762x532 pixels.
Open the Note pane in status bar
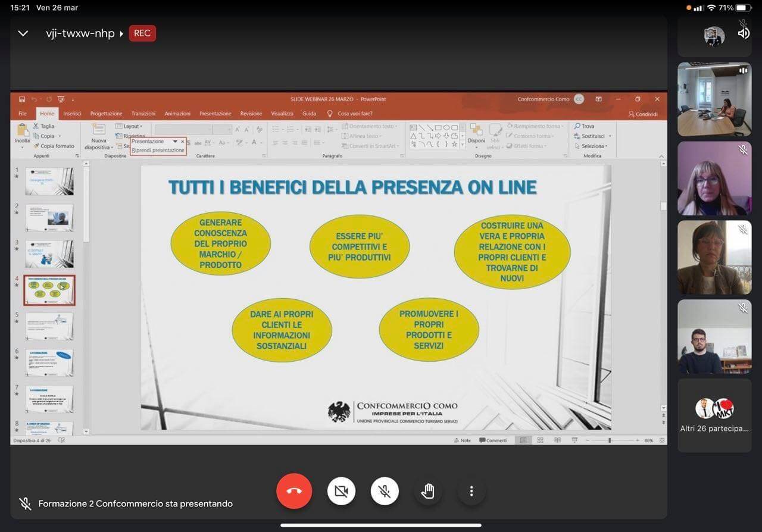(462, 440)
